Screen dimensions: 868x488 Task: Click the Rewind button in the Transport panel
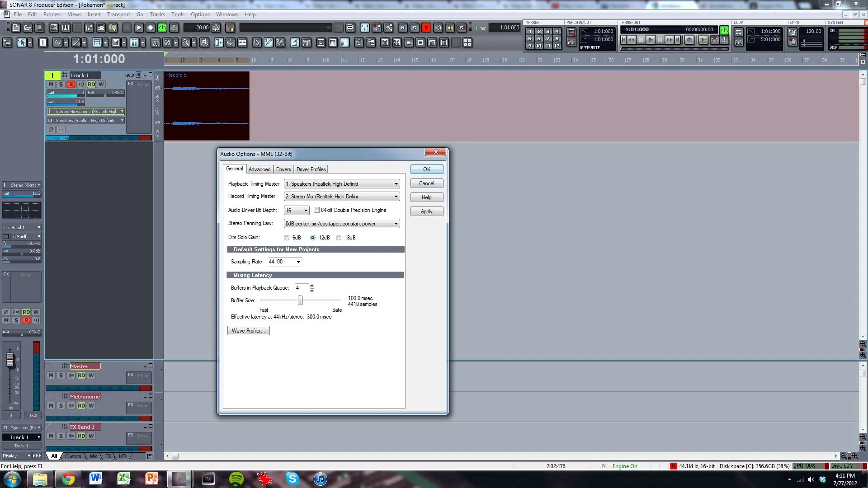coord(632,40)
